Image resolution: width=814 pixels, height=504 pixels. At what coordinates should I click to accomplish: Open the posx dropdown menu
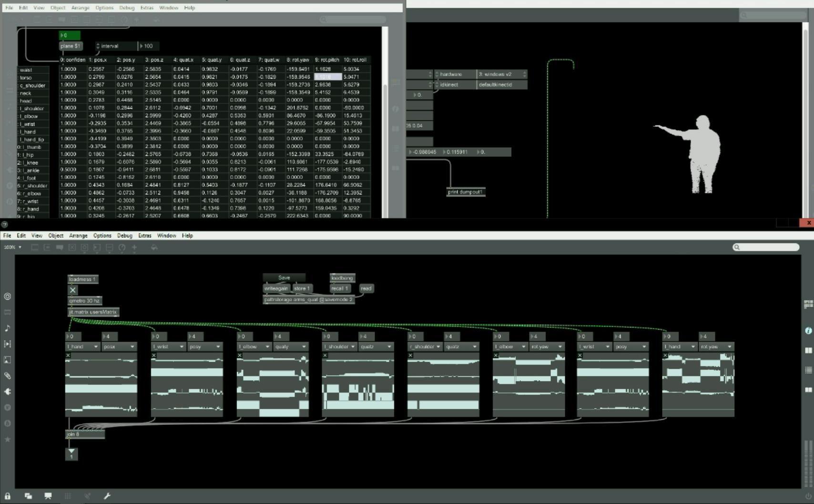click(119, 347)
